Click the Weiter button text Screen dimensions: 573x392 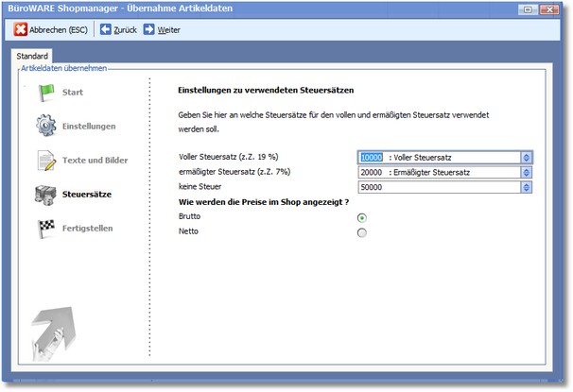(169, 29)
